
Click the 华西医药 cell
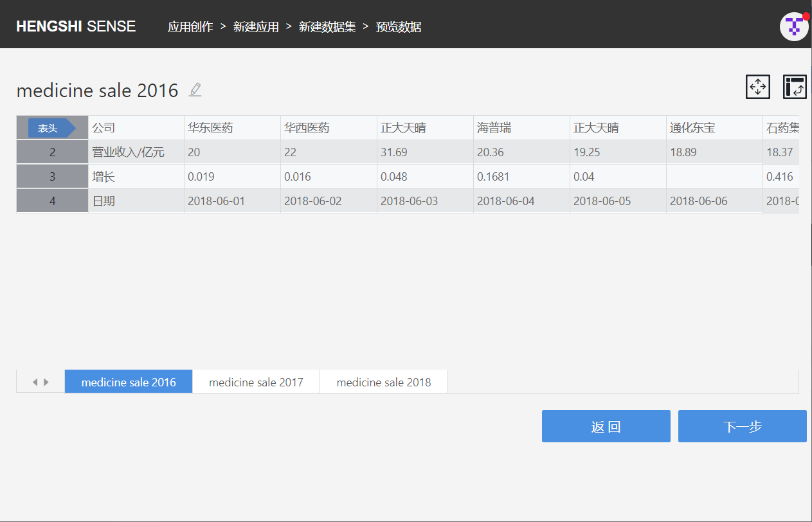329,128
